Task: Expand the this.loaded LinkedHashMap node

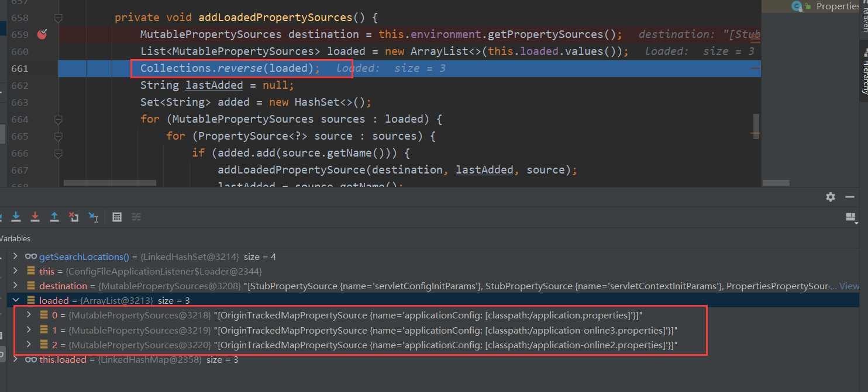Action: [15, 360]
